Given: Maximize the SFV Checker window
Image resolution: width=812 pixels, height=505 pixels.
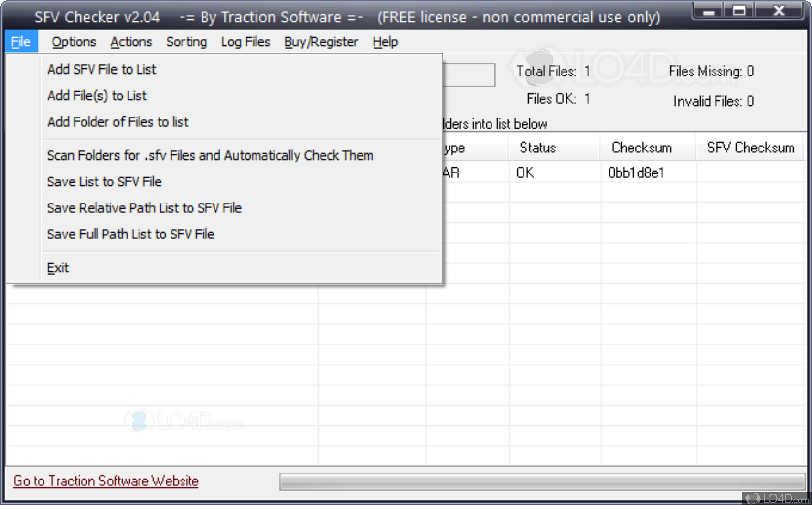Looking at the screenshot, I should [x=739, y=11].
